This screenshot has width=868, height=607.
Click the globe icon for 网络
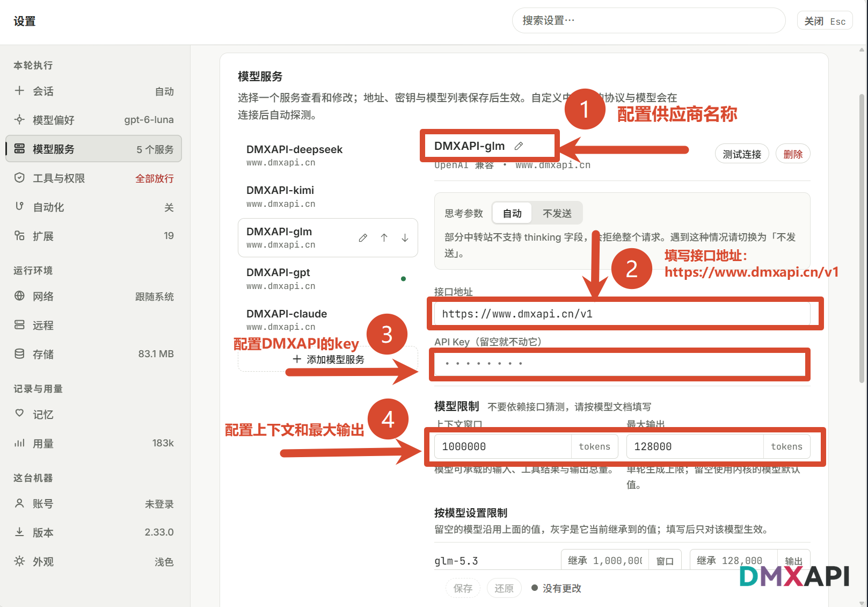coord(19,296)
